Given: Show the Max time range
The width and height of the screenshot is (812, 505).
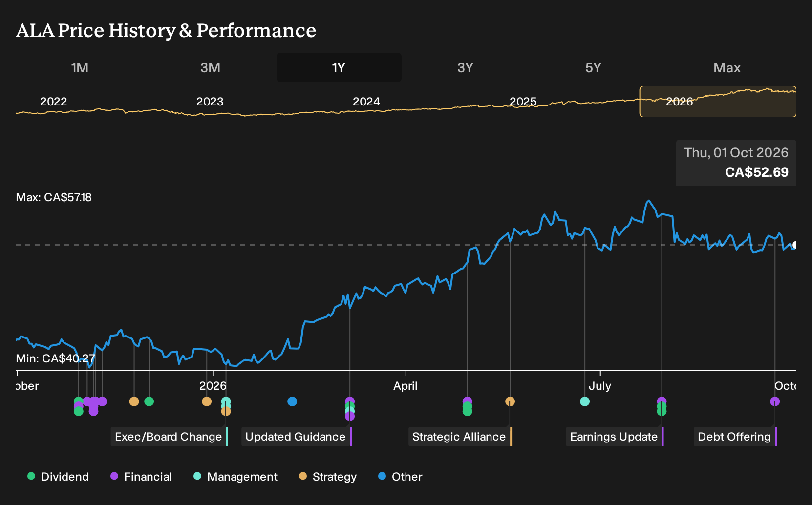Looking at the screenshot, I should point(727,67).
